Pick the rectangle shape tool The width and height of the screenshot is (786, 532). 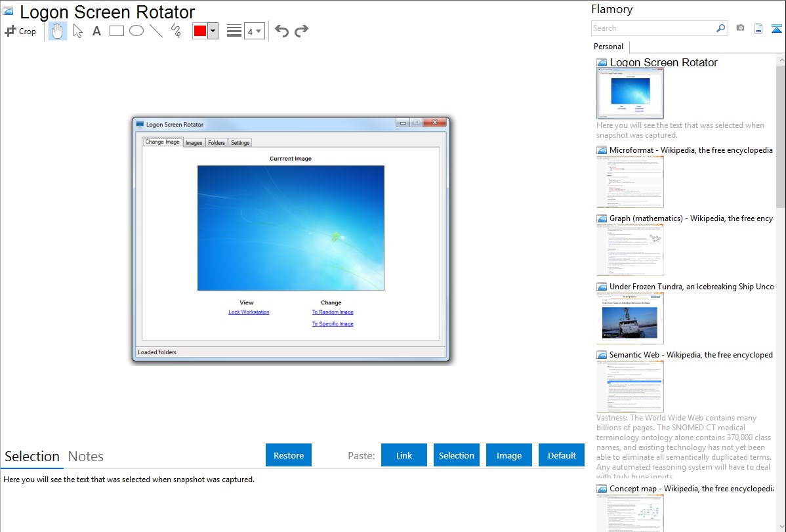point(117,31)
